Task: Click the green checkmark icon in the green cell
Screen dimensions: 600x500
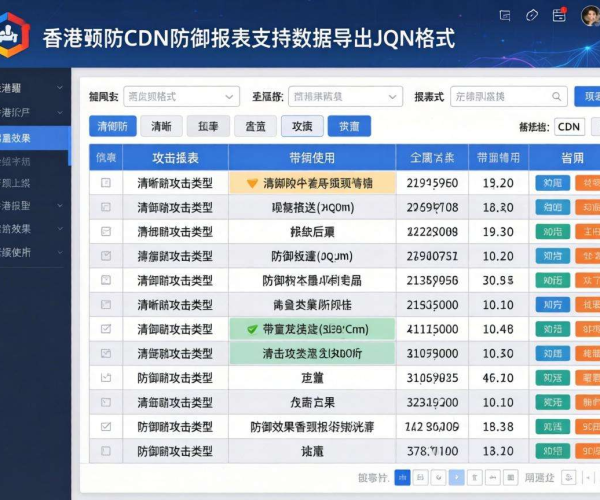Action: pyautogui.click(x=252, y=329)
